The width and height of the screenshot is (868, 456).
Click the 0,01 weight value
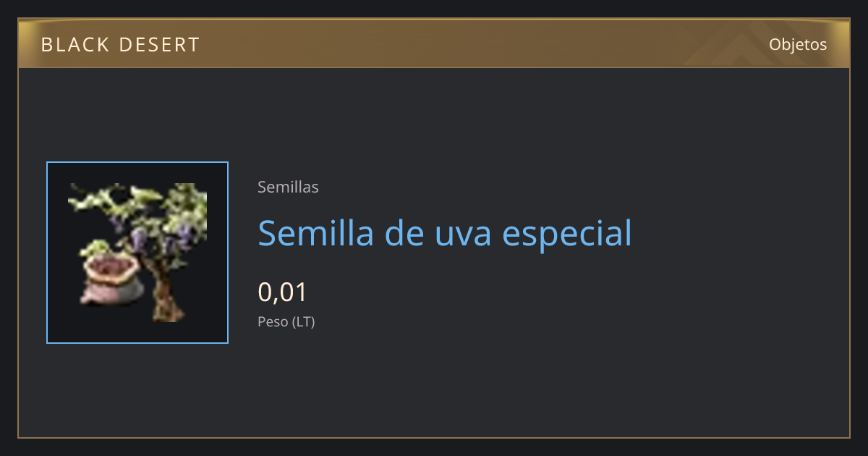click(x=283, y=292)
